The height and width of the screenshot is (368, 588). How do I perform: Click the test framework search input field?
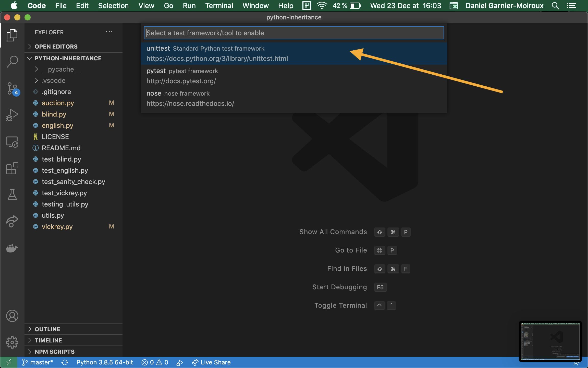tap(293, 33)
